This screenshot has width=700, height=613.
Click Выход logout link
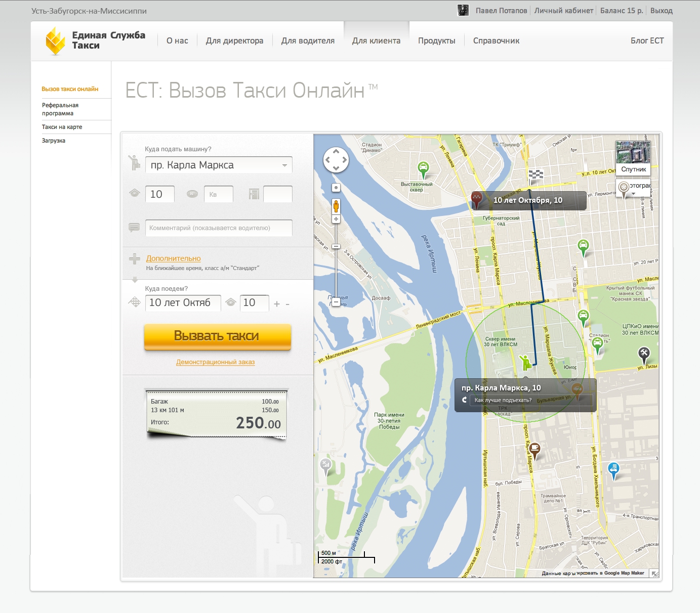(x=661, y=10)
